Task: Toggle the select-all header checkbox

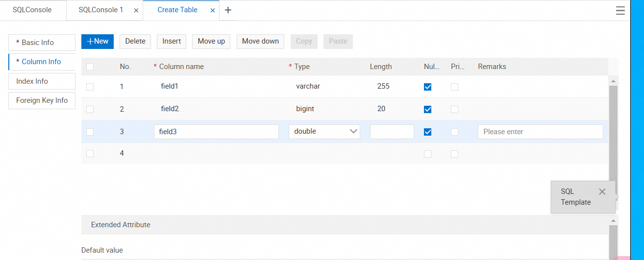Action: point(90,67)
